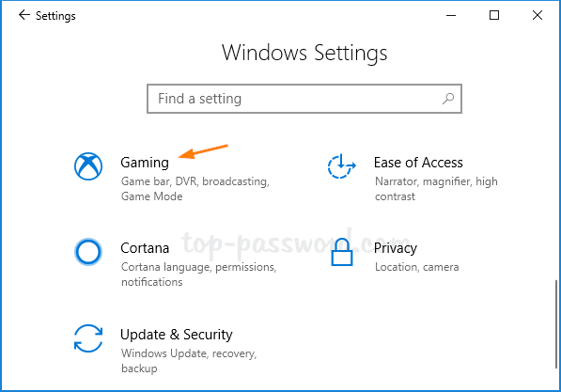Open the Gaming settings category
Screen dimensions: 561x392
(145, 163)
